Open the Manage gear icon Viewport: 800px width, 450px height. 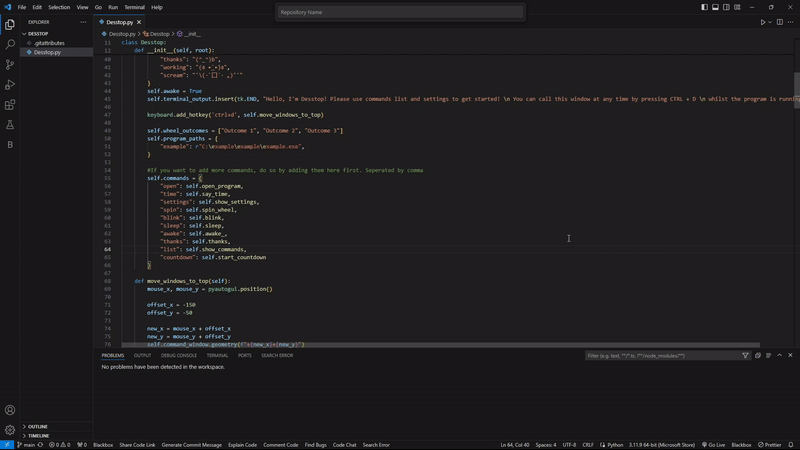tap(10, 430)
